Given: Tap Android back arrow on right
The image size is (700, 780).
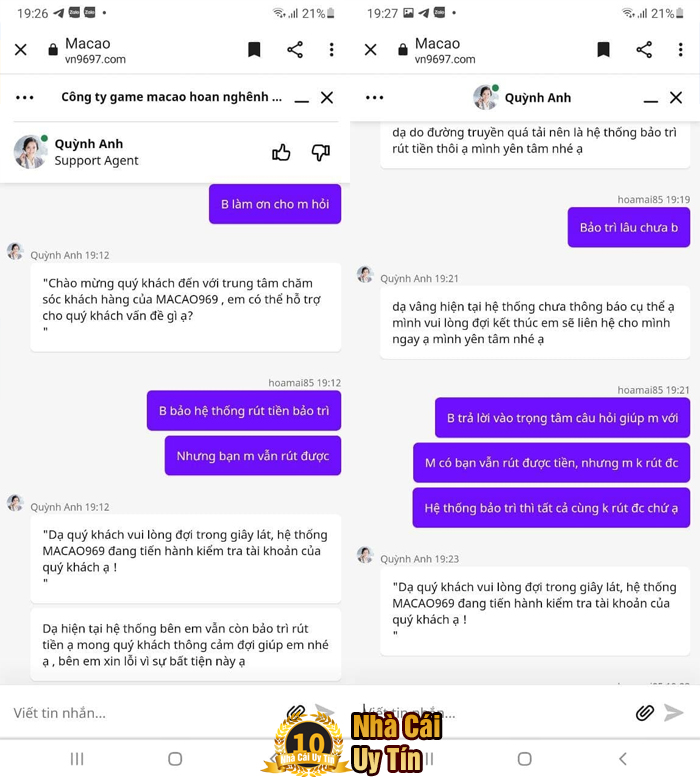Looking at the screenshot, I should point(622,759).
